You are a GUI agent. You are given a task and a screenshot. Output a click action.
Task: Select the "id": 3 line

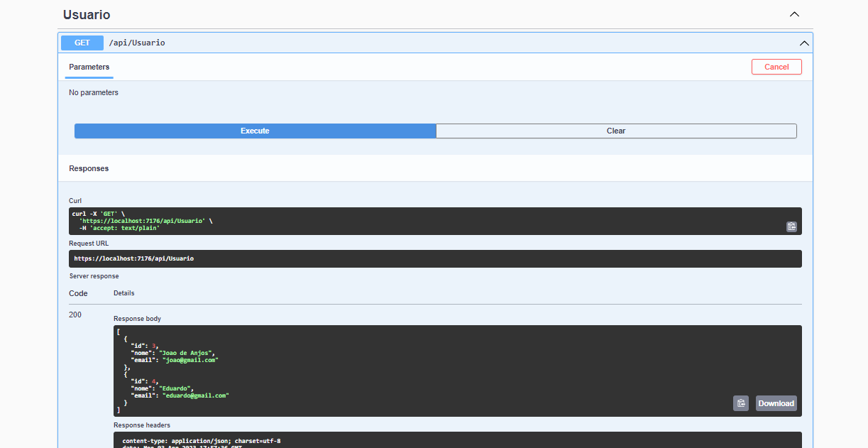click(145, 346)
